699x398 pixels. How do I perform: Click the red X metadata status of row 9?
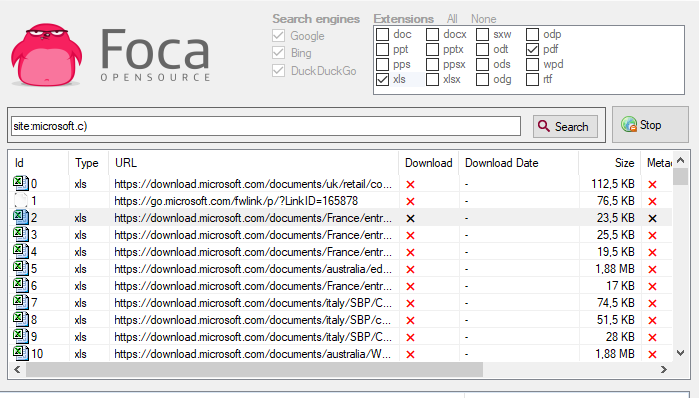click(x=653, y=337)
